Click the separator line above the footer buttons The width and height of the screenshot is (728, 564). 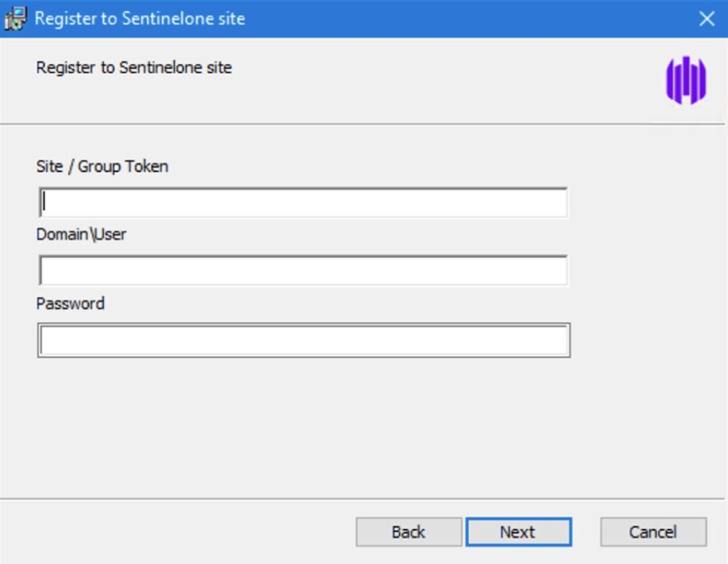(355, 498)
